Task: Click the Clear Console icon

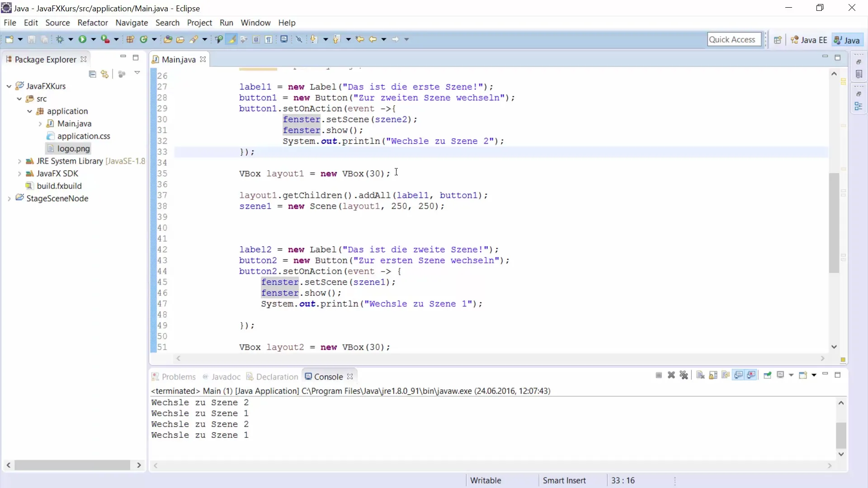Action: coord(700,375)
